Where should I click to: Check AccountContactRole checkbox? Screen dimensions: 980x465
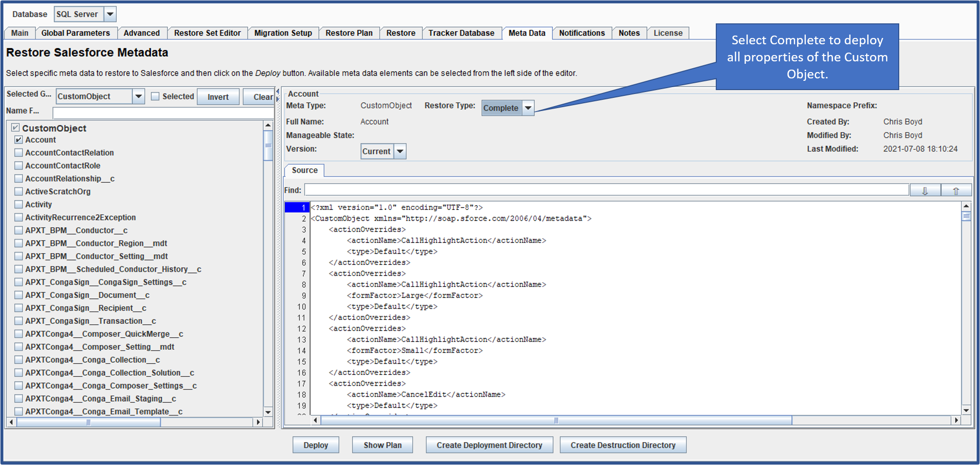click(x=18, y=166)
